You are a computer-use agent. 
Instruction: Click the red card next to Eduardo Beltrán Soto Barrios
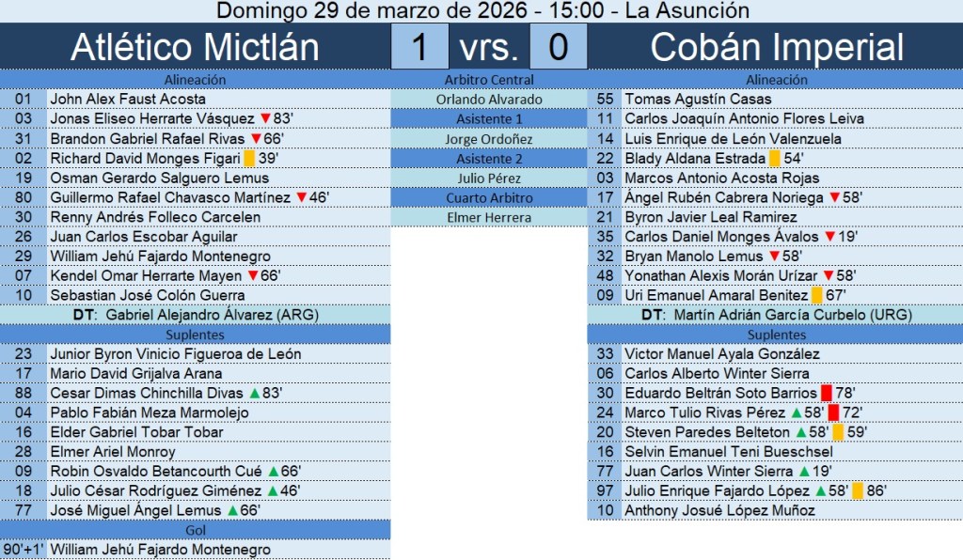tap(827, 393)
